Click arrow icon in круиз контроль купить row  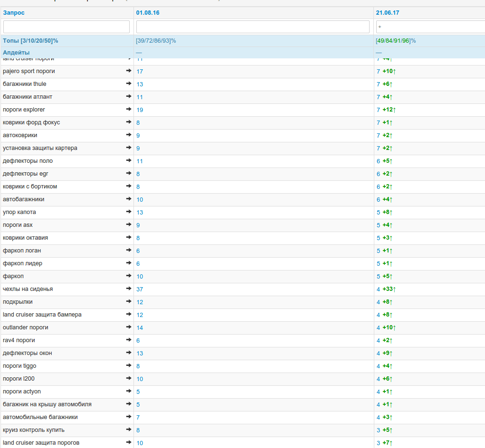coord(129,430)
